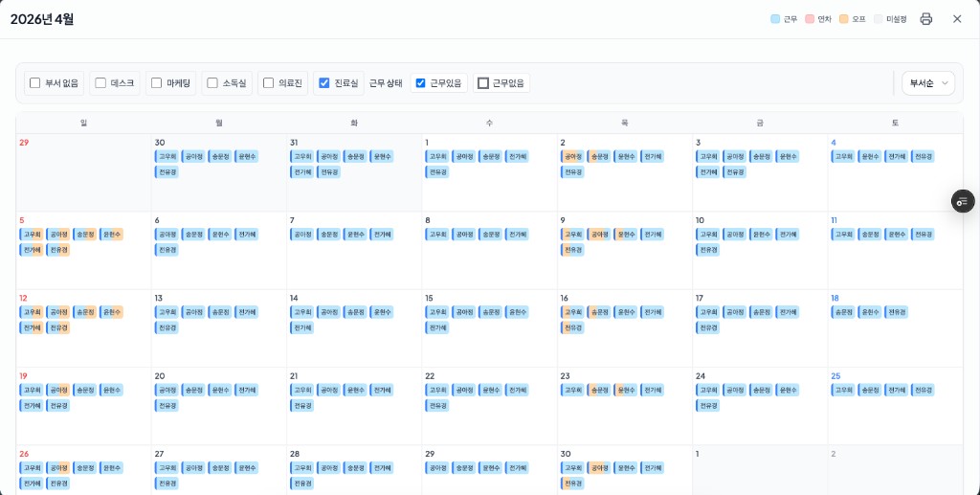
Task: Click 공아정 chip on April 26
Action: [58, 467]
